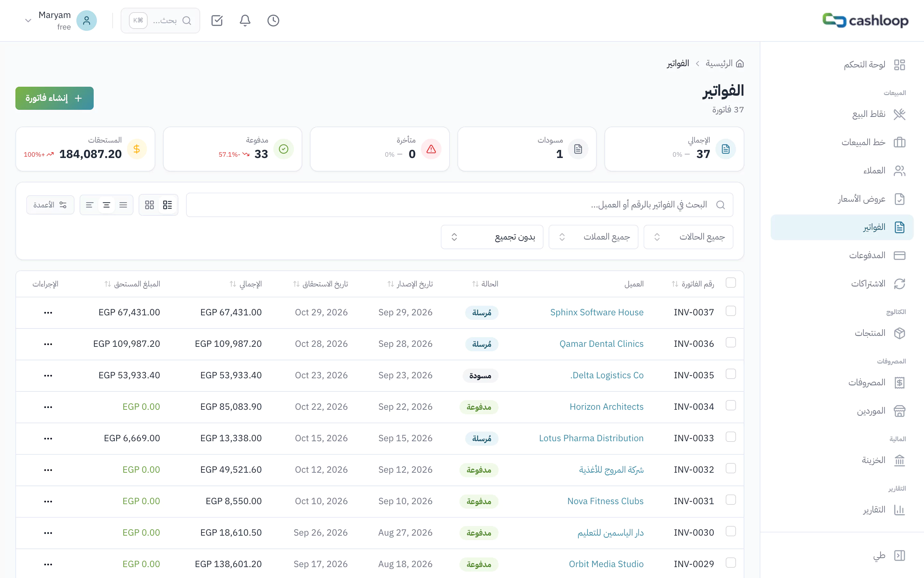Open the Qamar Dental Clinics customer link
Viewport: 924px width, 578px height.
pos(601,344)
